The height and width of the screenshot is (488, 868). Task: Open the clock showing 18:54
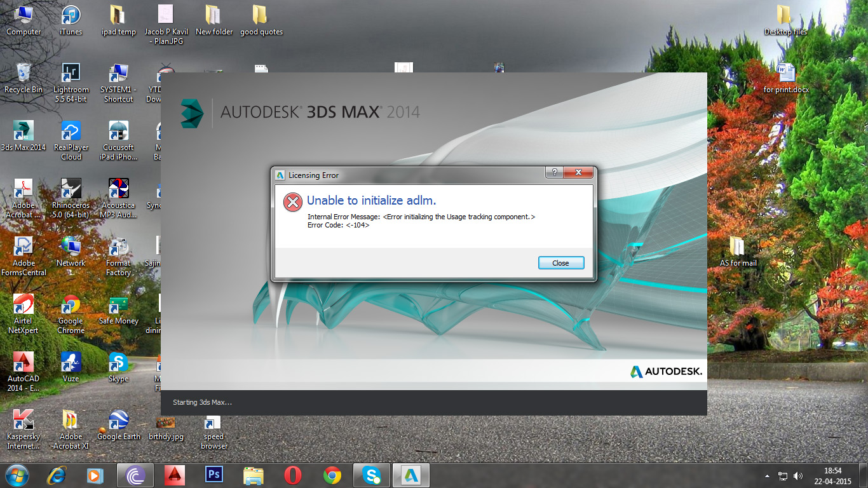point(832,475)
